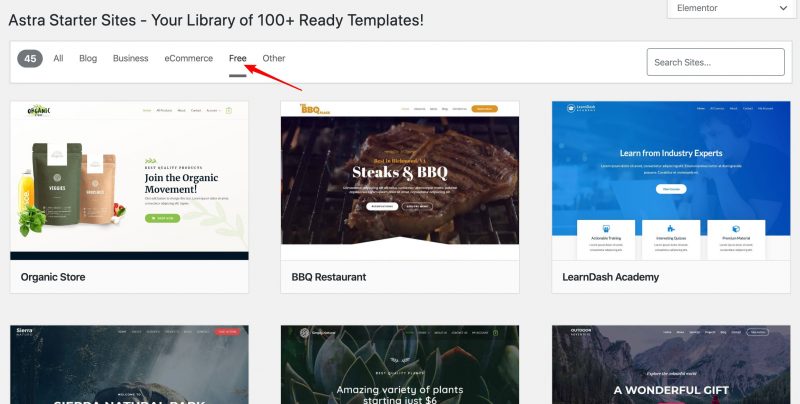Open the Other category tab
Image resolution: width=800 pixels, height=404 pixels.
coord(273,59)
